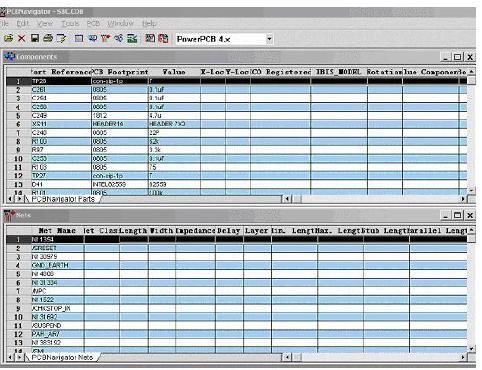Click the red X delete toolbar icon
This screenshot has height=370, width=482.
pyautogui.click(x=22, y=39)
